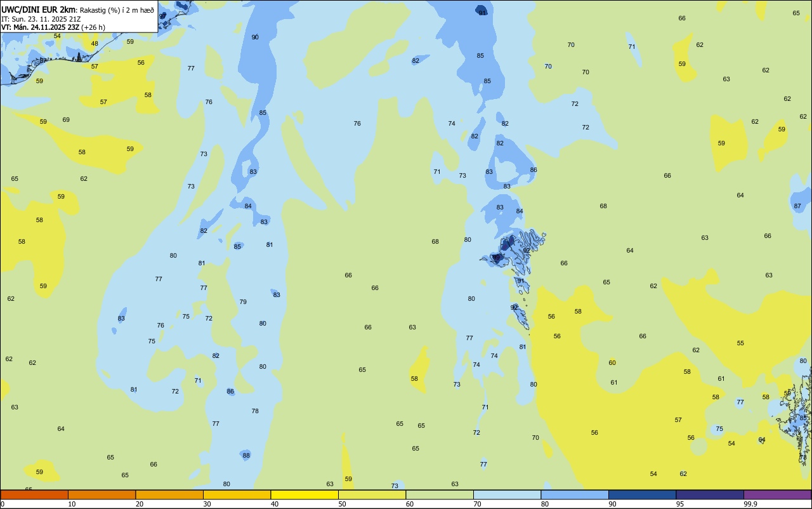Click the "30" legend scale label

[207, 504]
